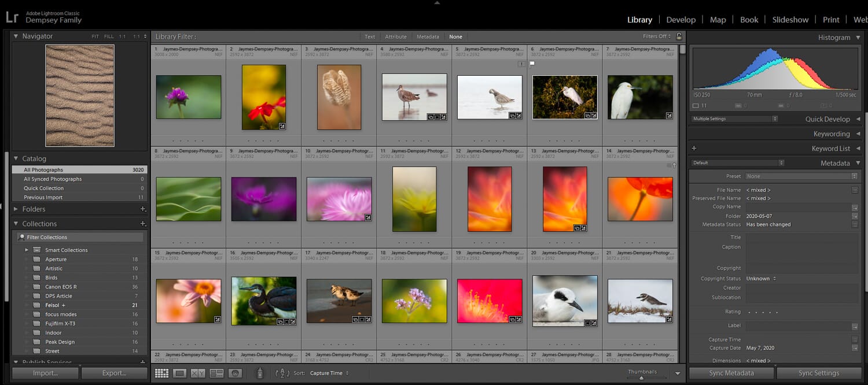
Task: Select Metadata library filter
Action: coord(428,36)
